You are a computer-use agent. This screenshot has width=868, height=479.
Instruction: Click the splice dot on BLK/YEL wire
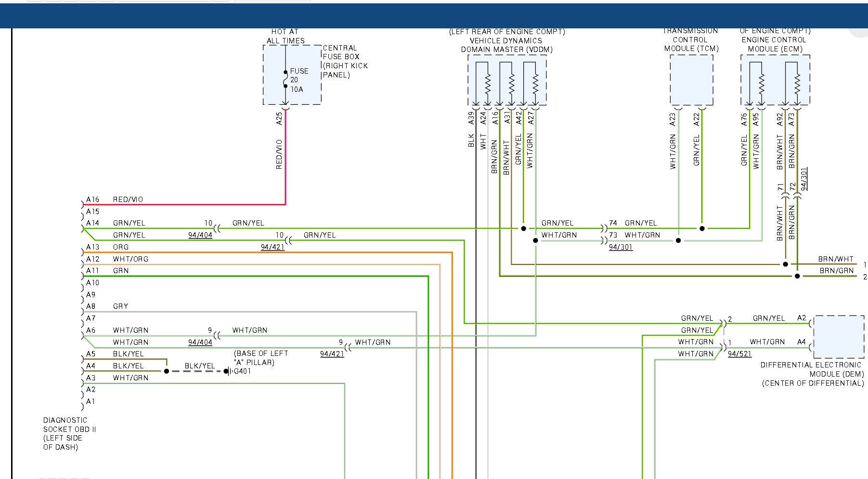click(x=167, y=371)
